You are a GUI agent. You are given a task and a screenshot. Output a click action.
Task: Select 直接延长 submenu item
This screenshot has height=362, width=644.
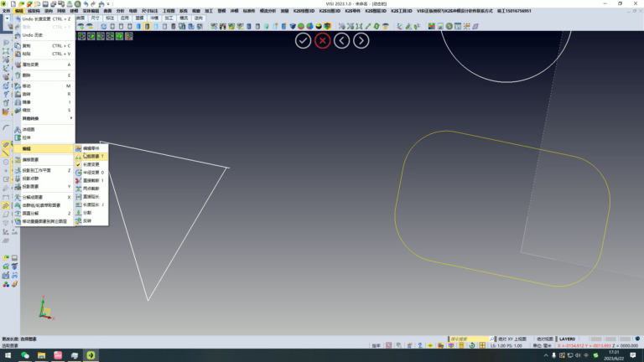point(91,197)
